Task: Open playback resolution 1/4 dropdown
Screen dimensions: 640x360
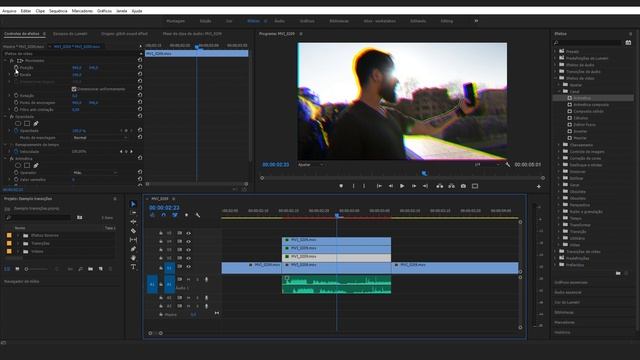Action: [x=487, y=164]
